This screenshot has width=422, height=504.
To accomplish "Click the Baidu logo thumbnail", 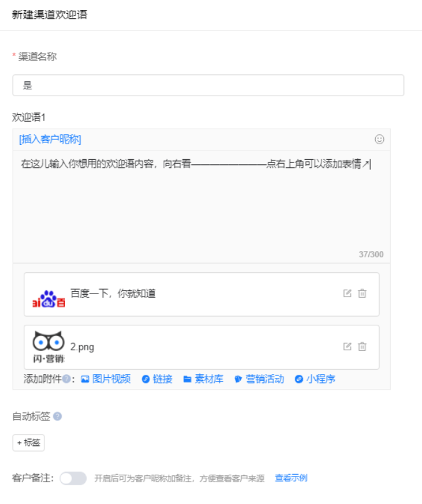I will point(49,299).
